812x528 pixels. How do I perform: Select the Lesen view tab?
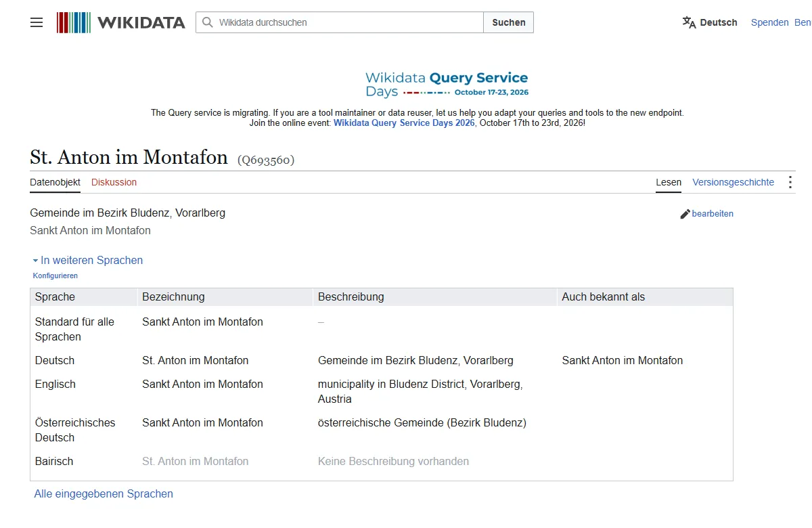coord(669,182)
